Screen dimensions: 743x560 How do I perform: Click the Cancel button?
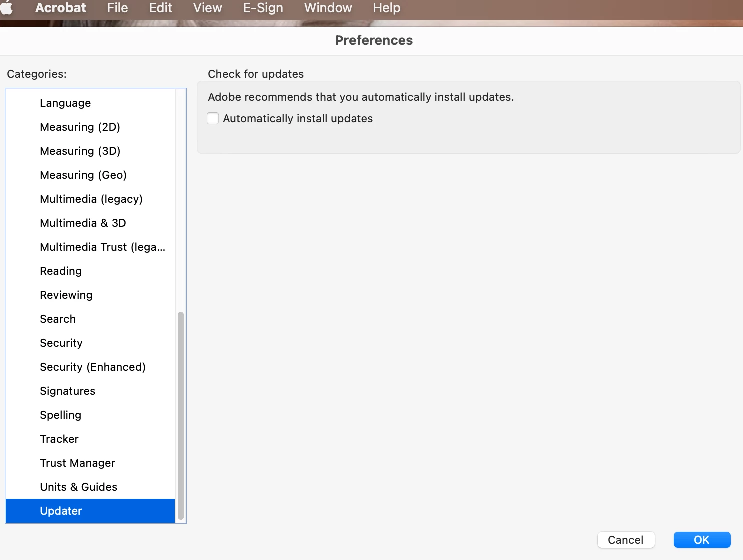[626, 540]
